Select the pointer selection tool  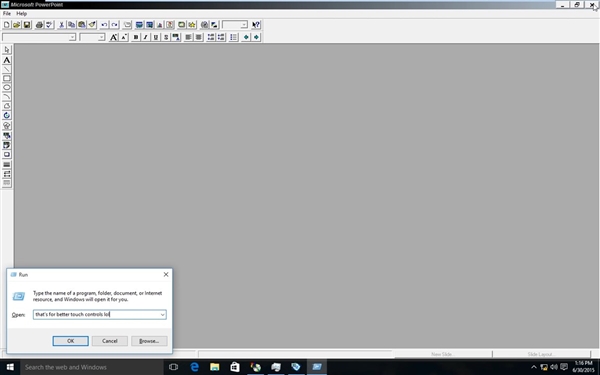[x=7, y=50]
